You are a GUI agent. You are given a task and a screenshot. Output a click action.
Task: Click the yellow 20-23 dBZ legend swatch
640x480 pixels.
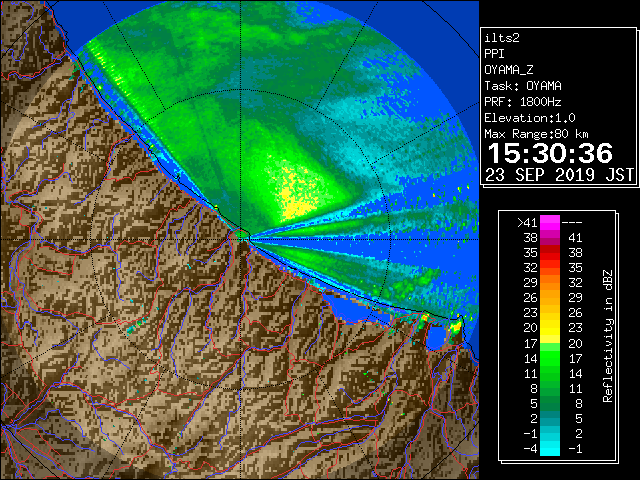550,328
